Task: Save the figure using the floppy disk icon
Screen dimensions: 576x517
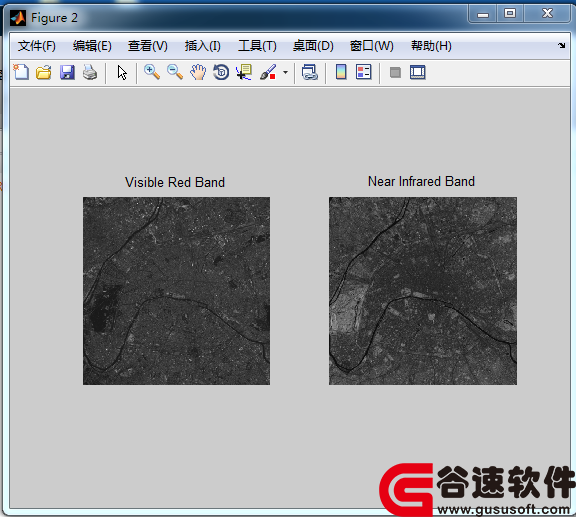Action: coord(67,72)
